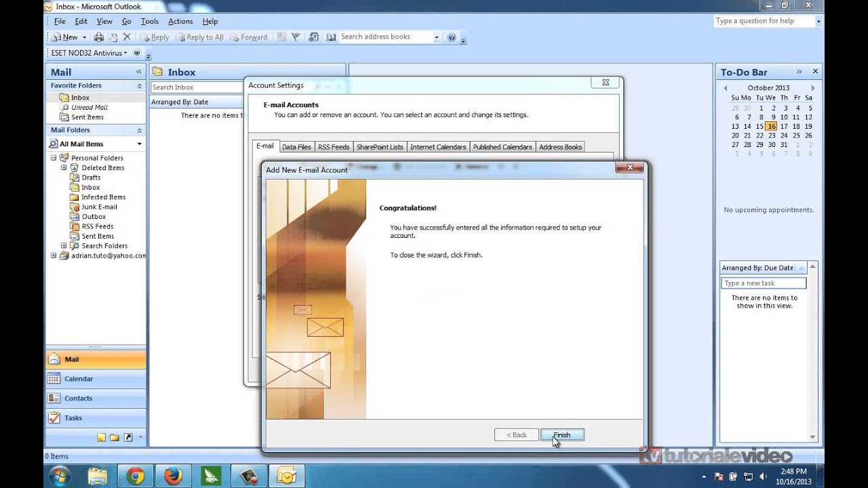Click the ESET green eye icon
The image size is (868, 488).
137,53
